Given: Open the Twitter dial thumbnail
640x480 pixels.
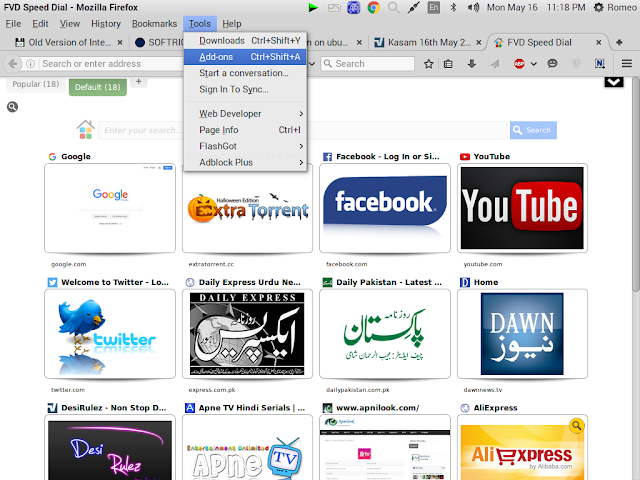Looking at the screenshot, I should 110,333.
